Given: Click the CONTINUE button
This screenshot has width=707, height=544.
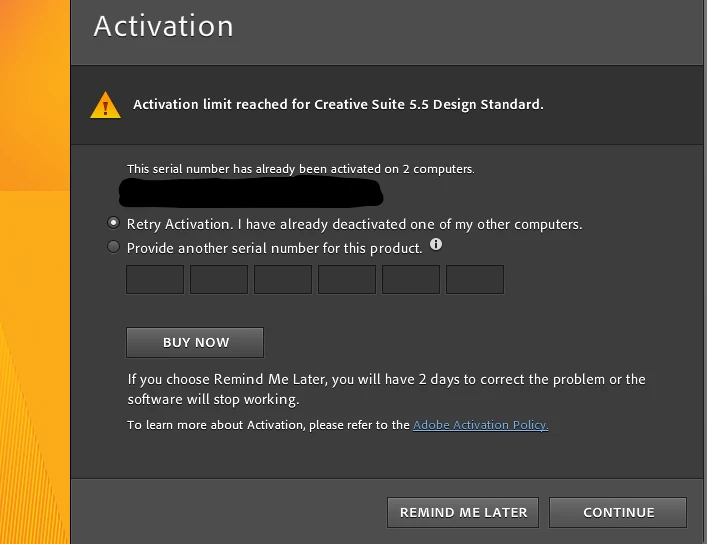Looking at the screenshot, I should click(618, 512).
